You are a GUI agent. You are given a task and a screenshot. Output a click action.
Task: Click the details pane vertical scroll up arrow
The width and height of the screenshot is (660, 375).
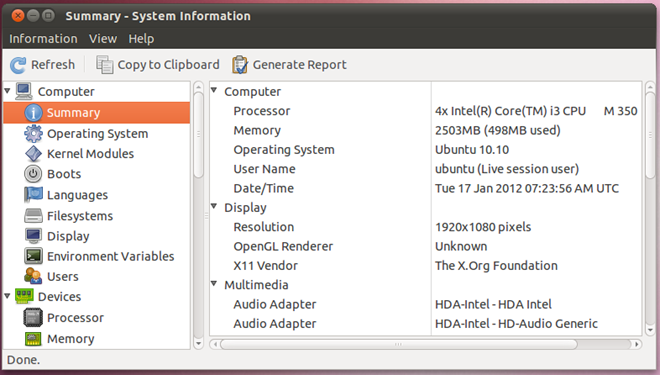pyautogui.click(x=650, y=88)
